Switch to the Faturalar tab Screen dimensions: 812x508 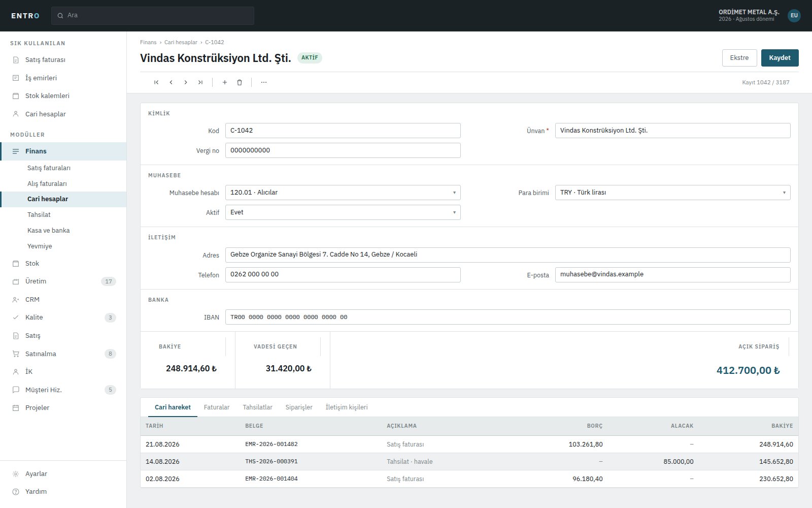217,407
